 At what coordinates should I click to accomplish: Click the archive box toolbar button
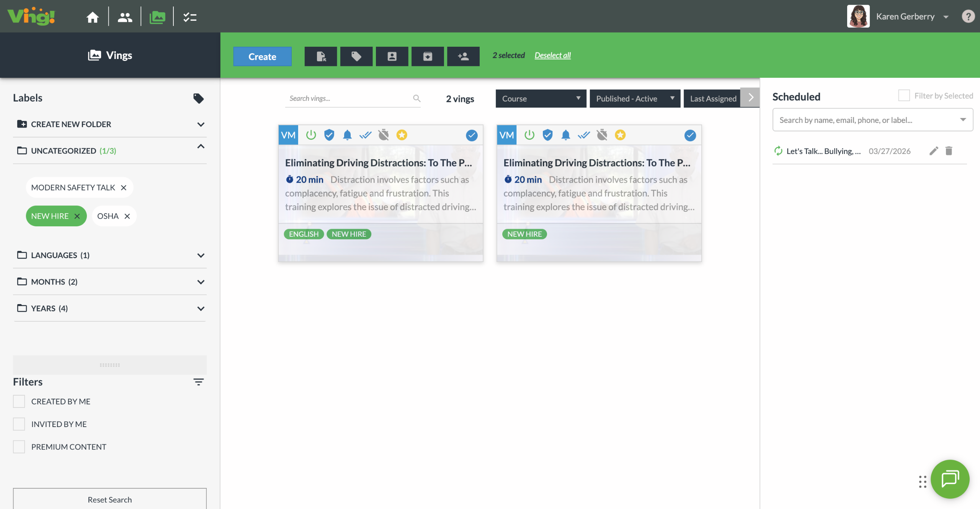coord(427,56)
